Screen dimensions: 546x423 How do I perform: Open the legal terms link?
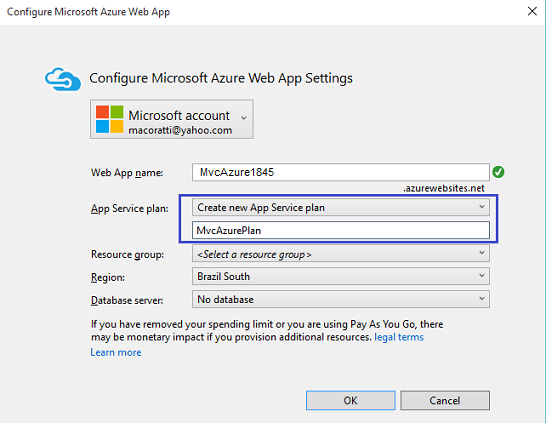click(x=399, y=337)
